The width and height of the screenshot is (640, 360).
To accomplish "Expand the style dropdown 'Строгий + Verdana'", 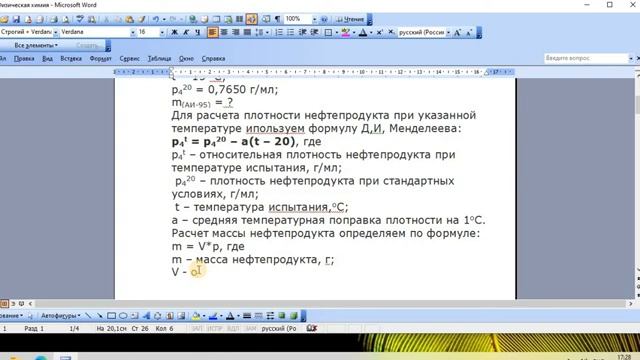I will click(x=56, y=32).
